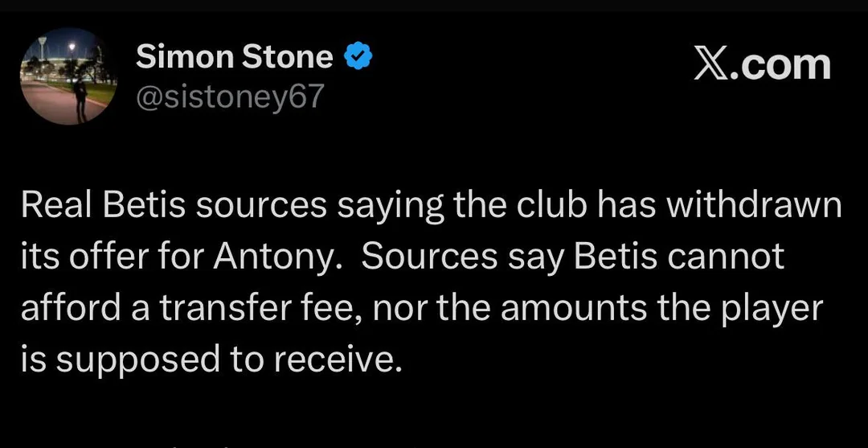Image resolution: width=868 pixels, height=448 pixels.
Task: Open Simon Stone's round profile photo
Action: pos(68,76)
